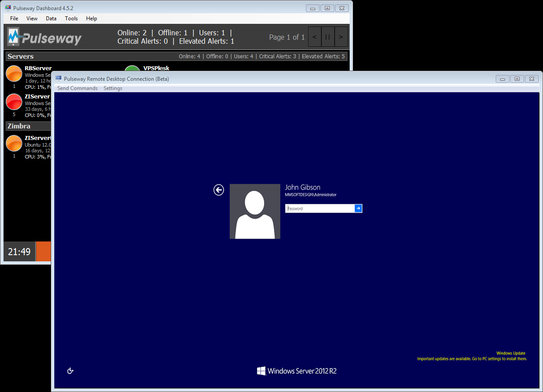
Task: Maximize the Remote Desktop Connection window
Action: tap(517, 79)
